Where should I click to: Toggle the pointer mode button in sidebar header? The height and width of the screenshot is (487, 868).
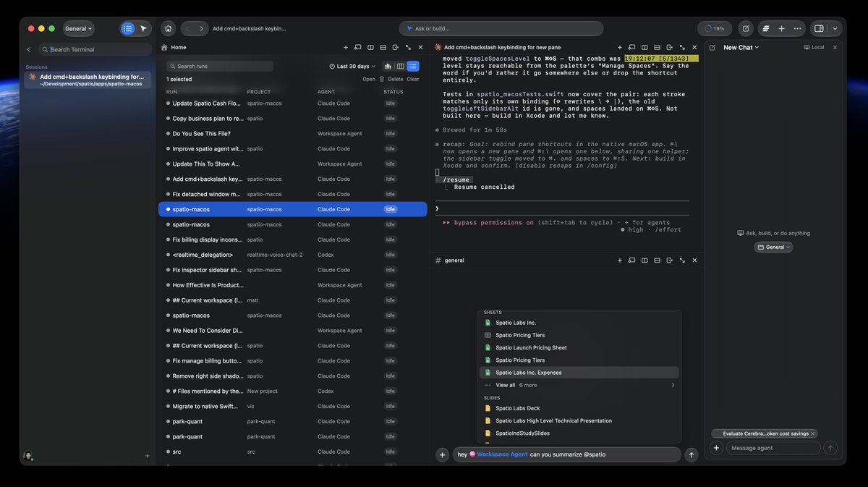tap(143, 29)
